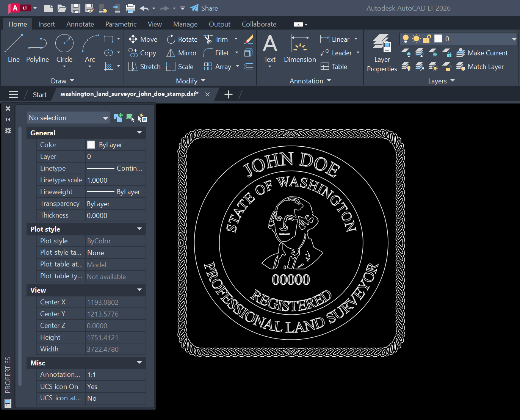Select the Line drawing tool
Screen dimensions: 520x420
click(14, 49)
